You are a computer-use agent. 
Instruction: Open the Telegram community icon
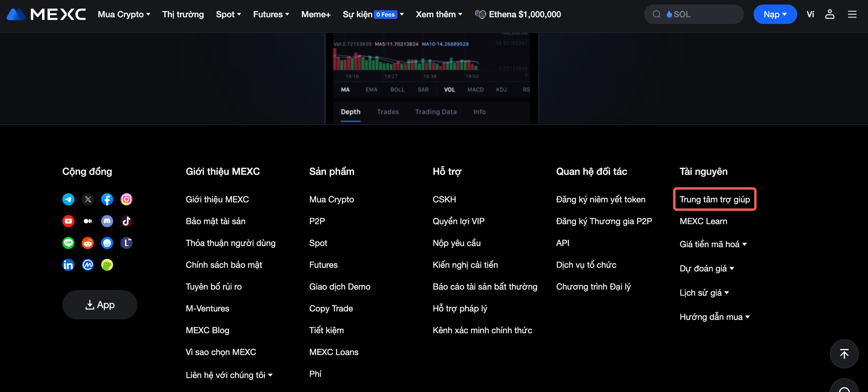click(x=68, y=199)
